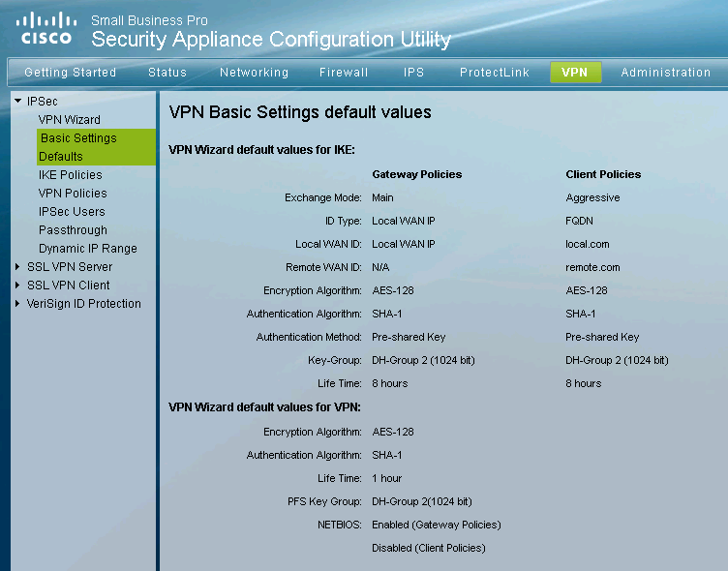Click 'Enabled (Gateway Policies)' NETBIOS value
This screenshot has width=728, height=571.
pyautogui.click(x=437, y=525)
